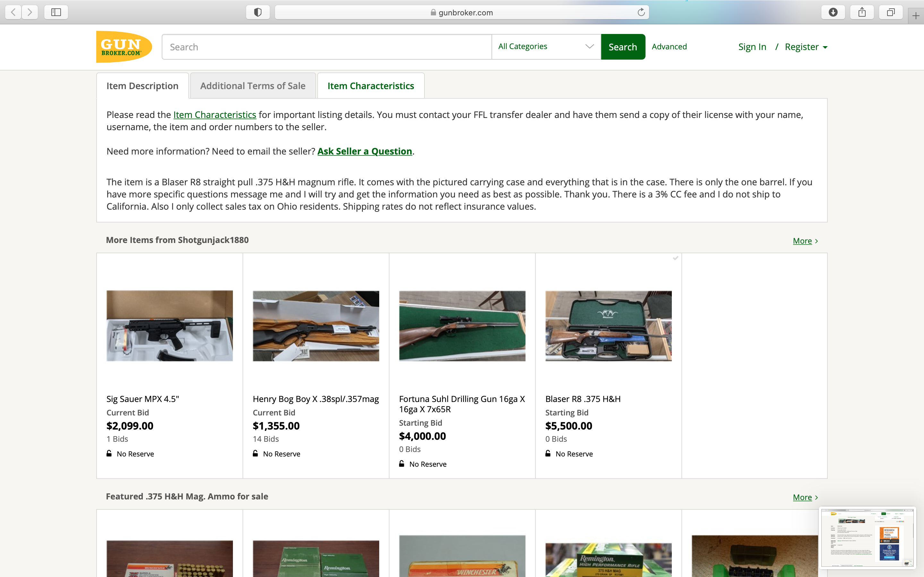Image resolution: width=924 pixels, height=577 pixels.
Task: Click Ask Seller a Question link
Action: [365, 152]
